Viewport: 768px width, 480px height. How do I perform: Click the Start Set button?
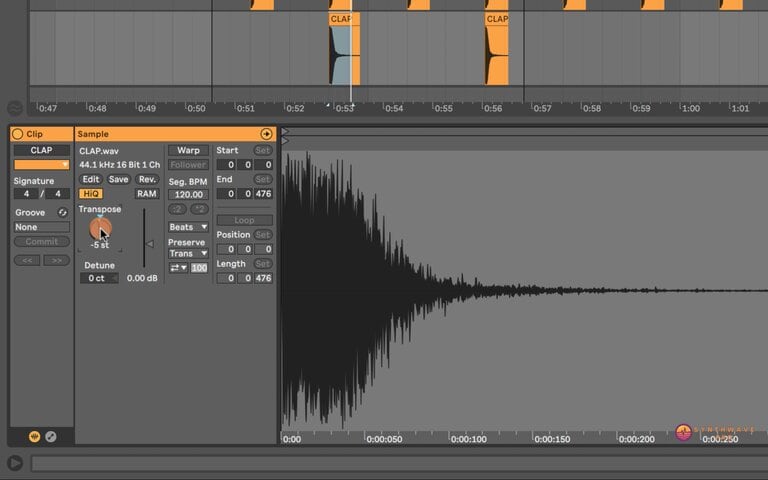tap(263, 150)
